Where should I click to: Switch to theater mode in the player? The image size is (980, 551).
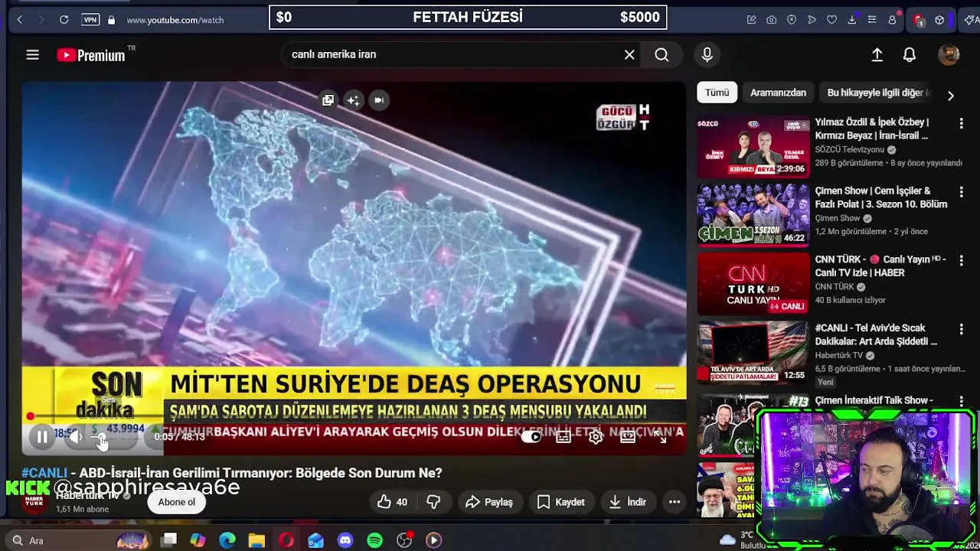click(x=628, y=437)
